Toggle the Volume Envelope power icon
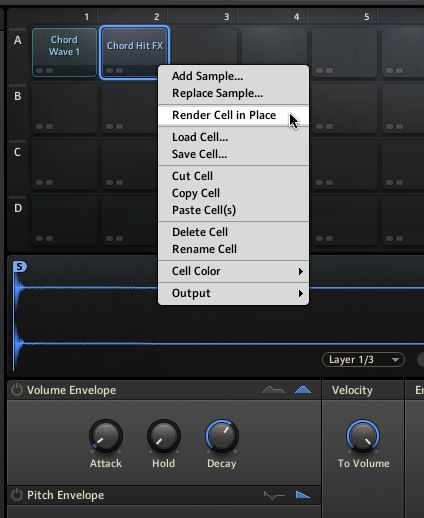Viewport: 424px width, 518px height. (16, 390)
